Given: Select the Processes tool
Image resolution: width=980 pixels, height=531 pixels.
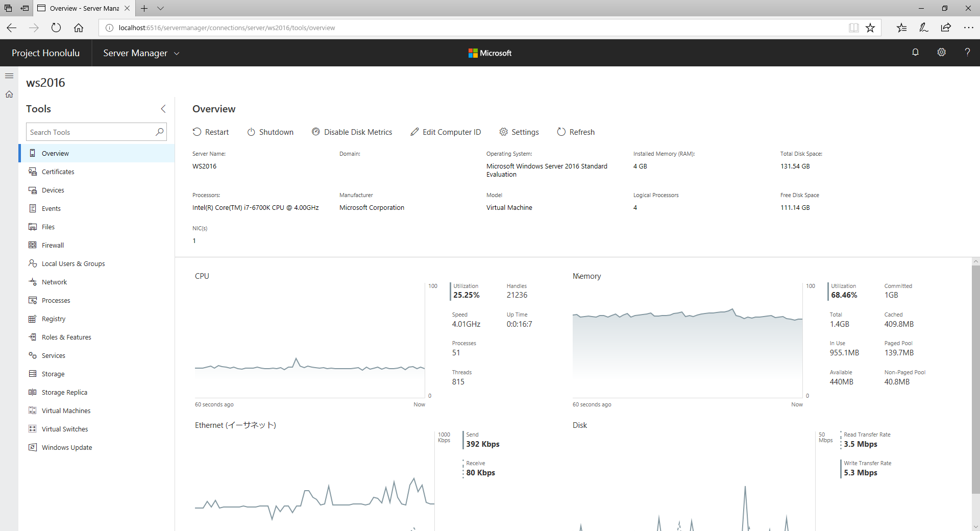Looking at the screenshot, I should tap(56, 300).
